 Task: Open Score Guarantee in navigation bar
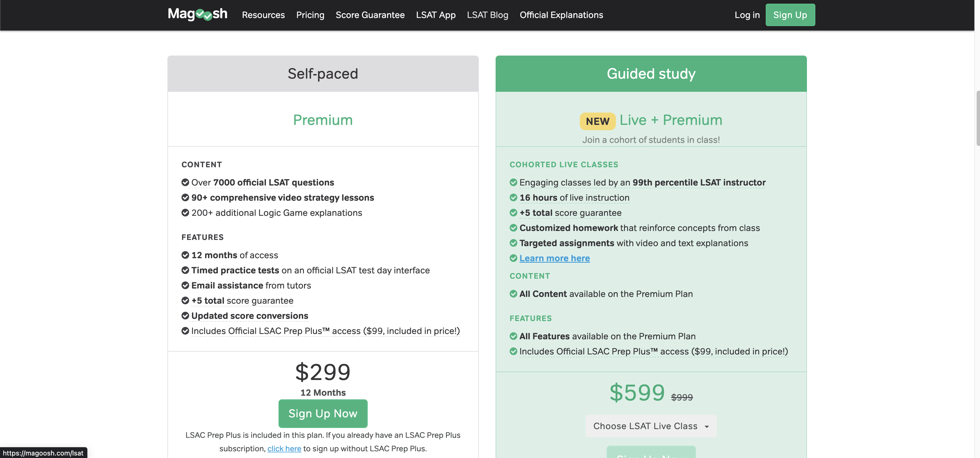click(x=370, y=15)
